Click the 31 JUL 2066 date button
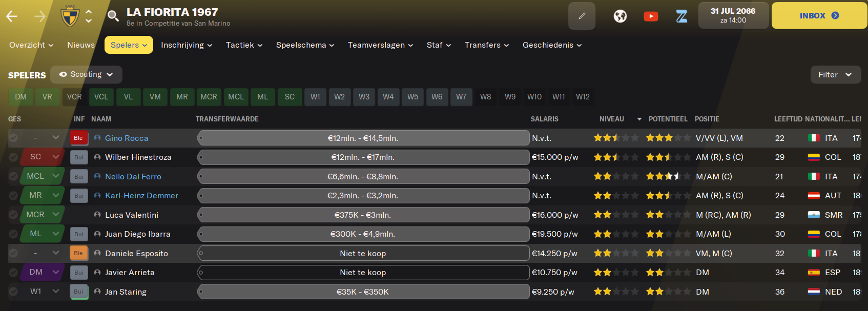Image resolution: width=868 pixels, height=311 pixels. (x=733, y=15)
